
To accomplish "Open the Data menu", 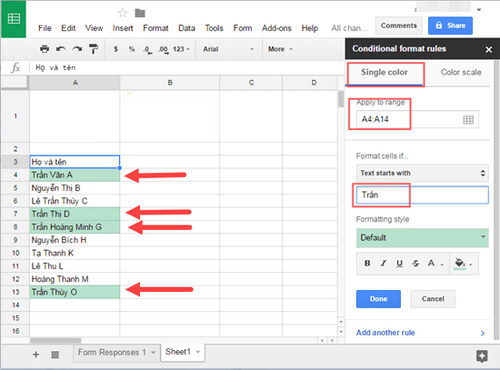I will (187, 28).
